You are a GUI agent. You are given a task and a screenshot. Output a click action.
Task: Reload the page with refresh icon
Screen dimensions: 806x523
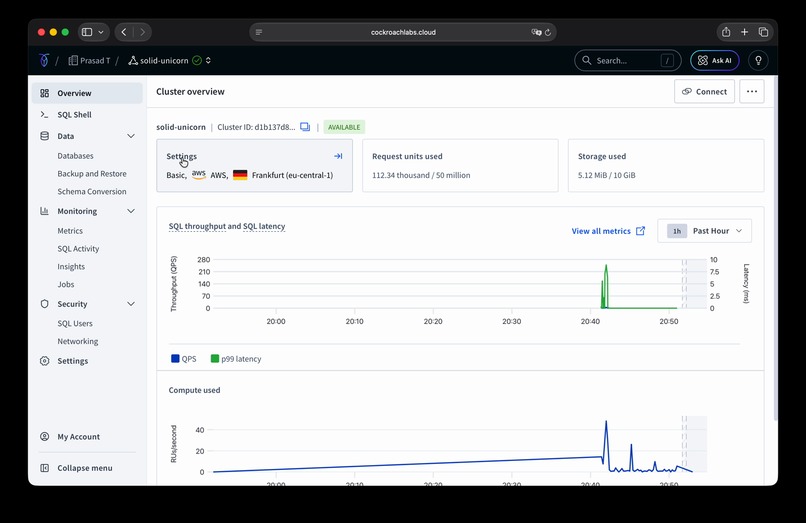coord(548,32)
